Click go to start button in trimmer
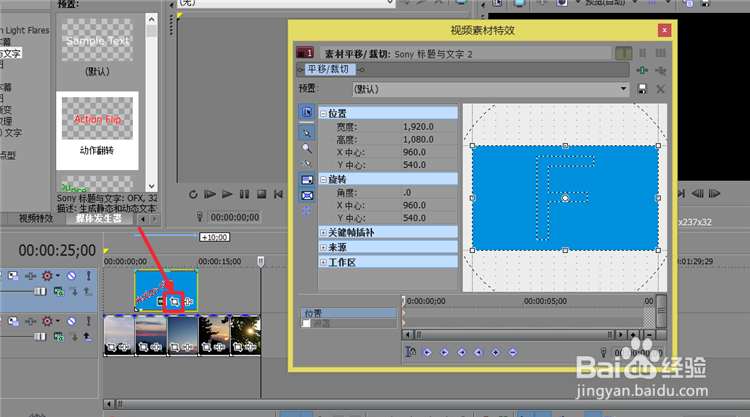The image size is (750, 417). point(278,194)
